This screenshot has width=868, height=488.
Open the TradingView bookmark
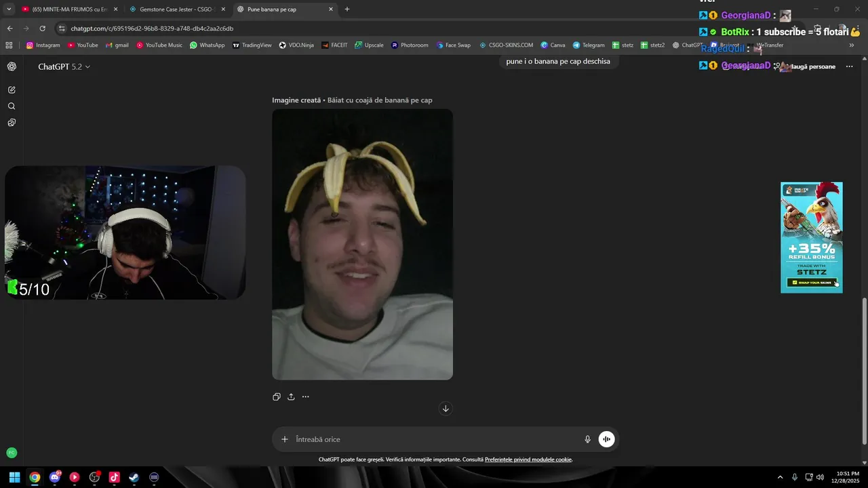(x=252, y=45)
